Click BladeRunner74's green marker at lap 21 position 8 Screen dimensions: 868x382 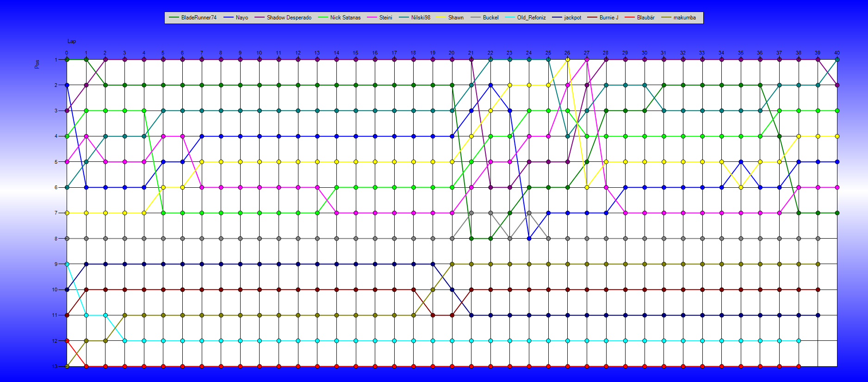coord(471,239)
